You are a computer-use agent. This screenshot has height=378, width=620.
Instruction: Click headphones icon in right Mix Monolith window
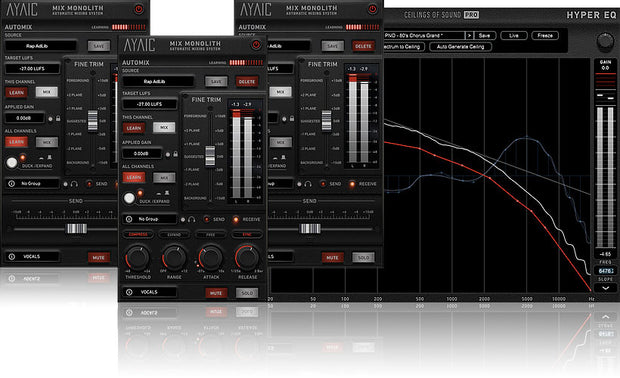[x=308, y=184]
